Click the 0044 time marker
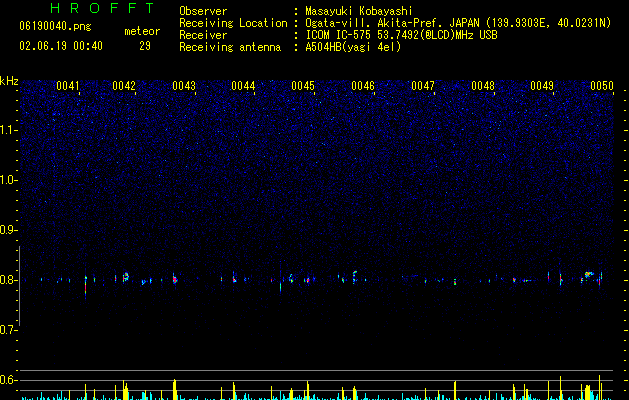Viewport: 629px width, 400px height. [x=243, y=86]
